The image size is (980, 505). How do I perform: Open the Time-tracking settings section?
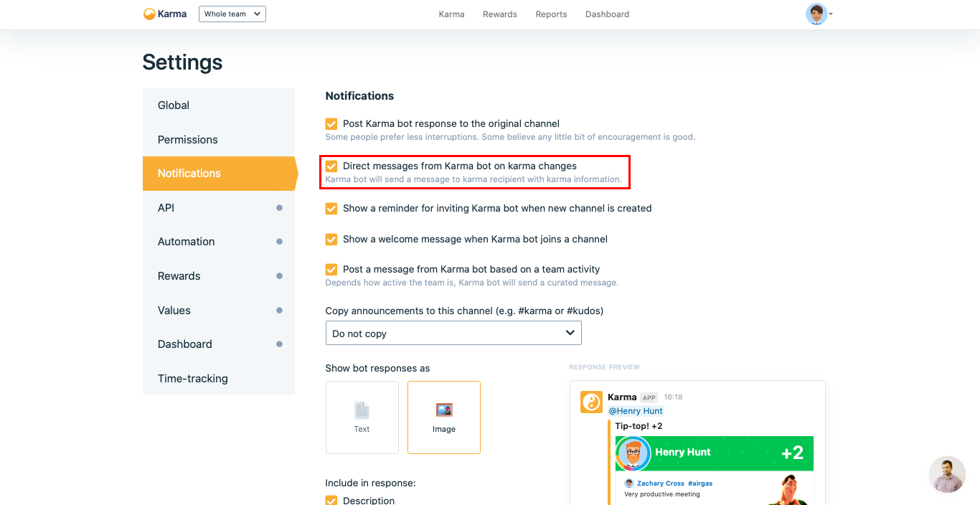click(219, 379)
